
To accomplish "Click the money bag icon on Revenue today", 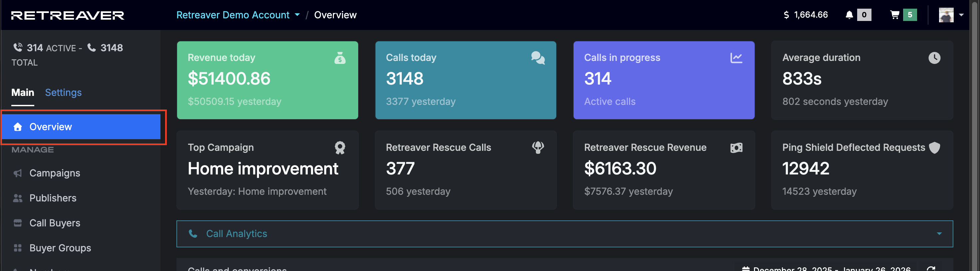I will pyautogui.click(x=340, y=58).
